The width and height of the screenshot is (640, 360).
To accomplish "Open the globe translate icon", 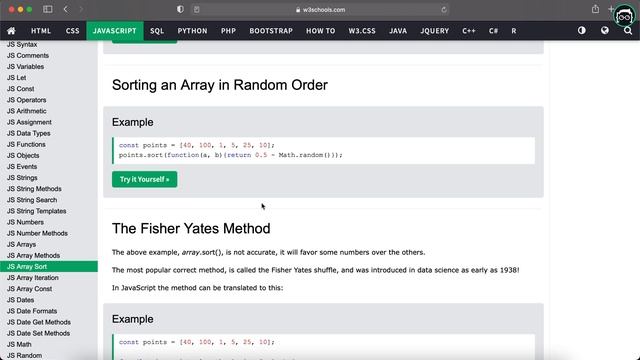I will [x=604, y=31].
